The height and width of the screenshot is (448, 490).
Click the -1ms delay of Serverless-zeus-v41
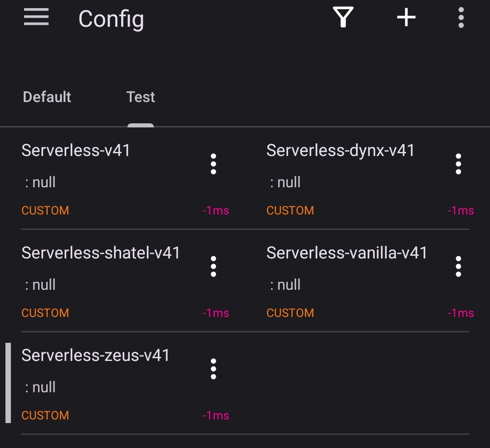[216, 416]
